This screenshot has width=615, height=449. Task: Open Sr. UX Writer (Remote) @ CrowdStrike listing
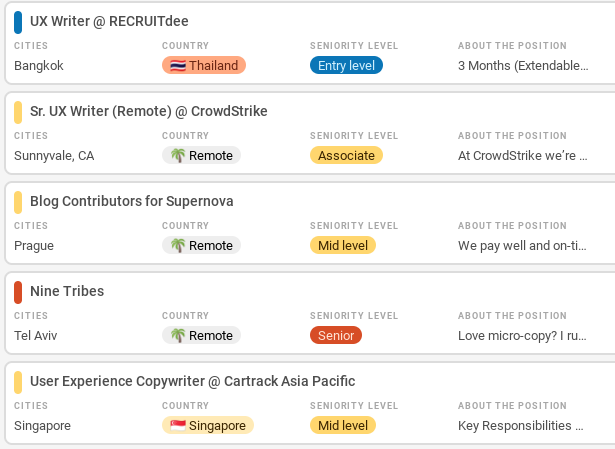tap(148, 111)
